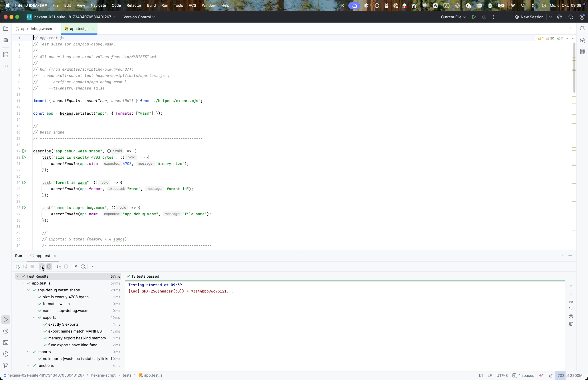This screenshot has width=588, height=380.
Task: Toggle Show Ignored tests filter
Action: pos(49,266)
